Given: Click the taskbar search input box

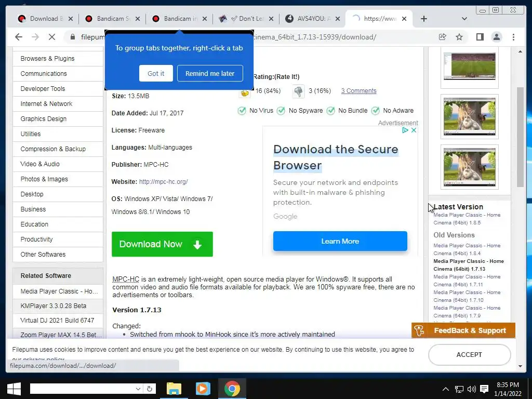Looking at the screenshot, I should pos(83,389).
